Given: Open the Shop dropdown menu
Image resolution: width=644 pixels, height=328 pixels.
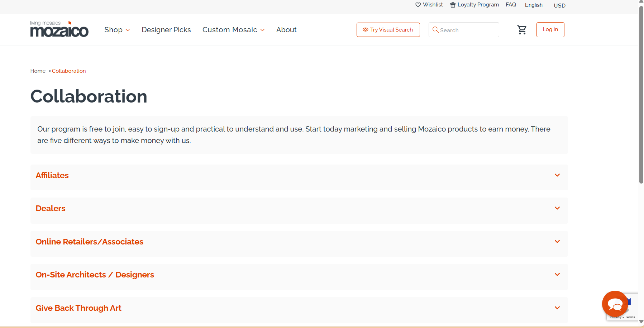Looking at the screenshot, I should point(117,30).
